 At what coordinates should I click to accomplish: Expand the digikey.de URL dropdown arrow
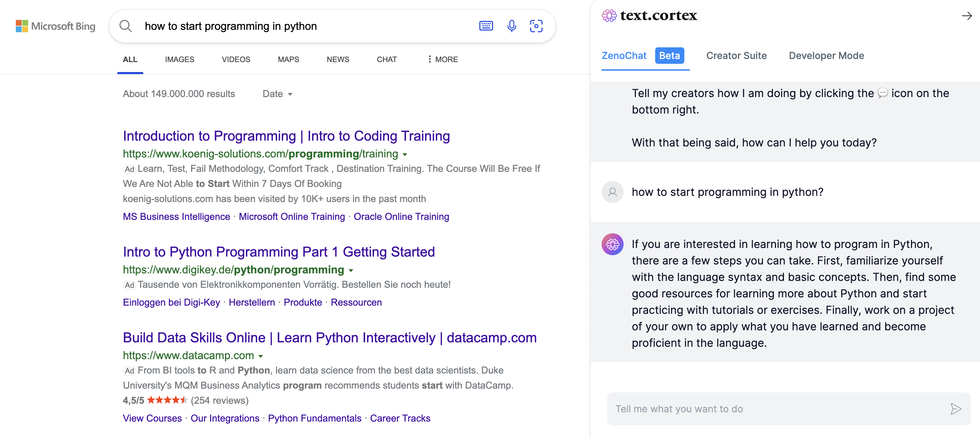(x=351, y=270)
